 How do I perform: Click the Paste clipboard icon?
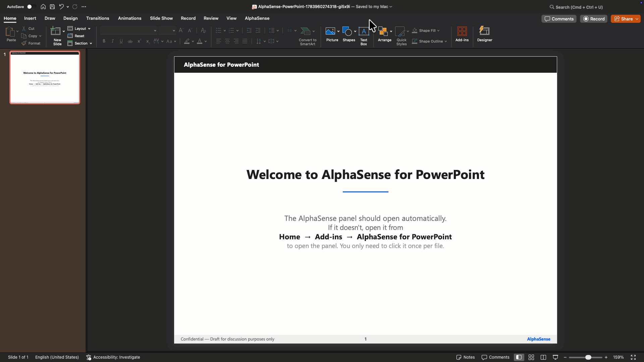pos(10,32)
